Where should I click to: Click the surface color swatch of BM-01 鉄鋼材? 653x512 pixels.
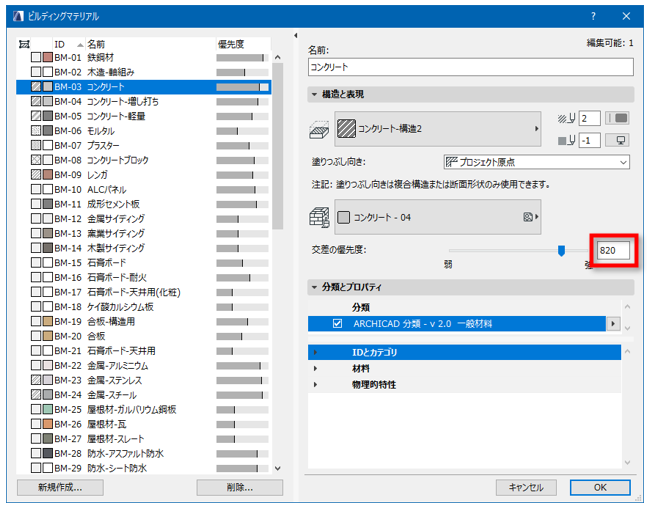48,57
